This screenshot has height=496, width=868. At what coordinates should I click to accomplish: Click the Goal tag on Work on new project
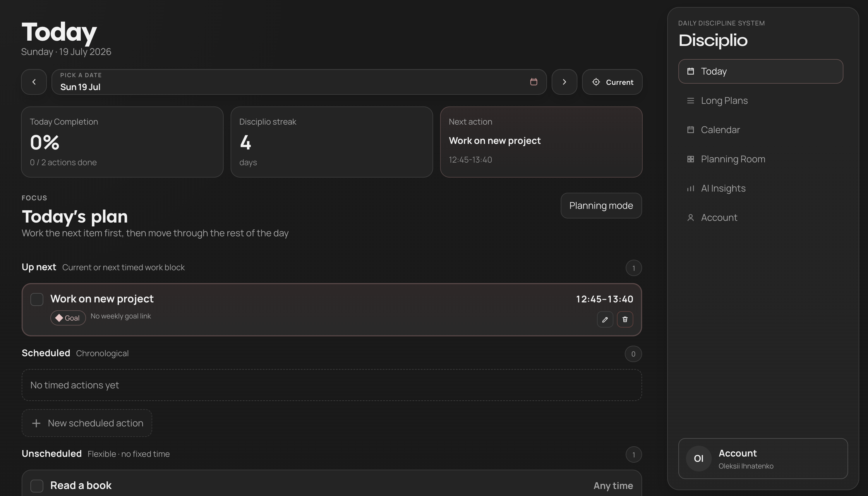click(68, 318)
